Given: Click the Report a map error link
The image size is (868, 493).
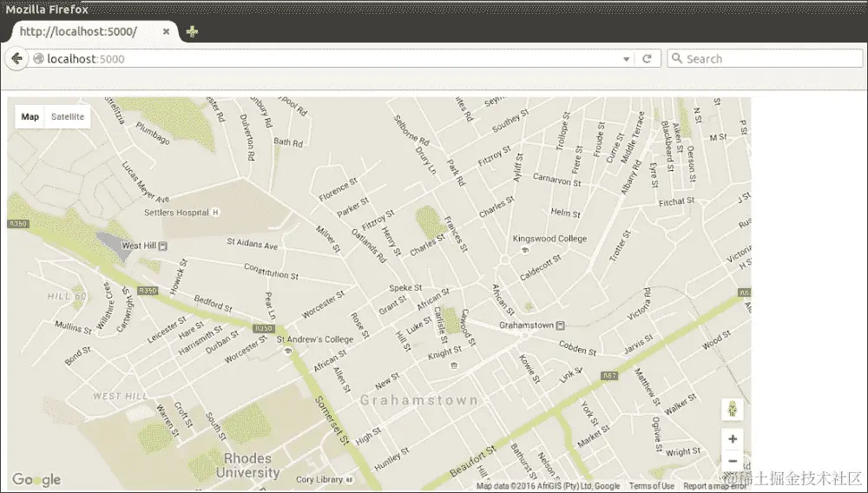Looking at the screenshot, I should click(714, 486).
